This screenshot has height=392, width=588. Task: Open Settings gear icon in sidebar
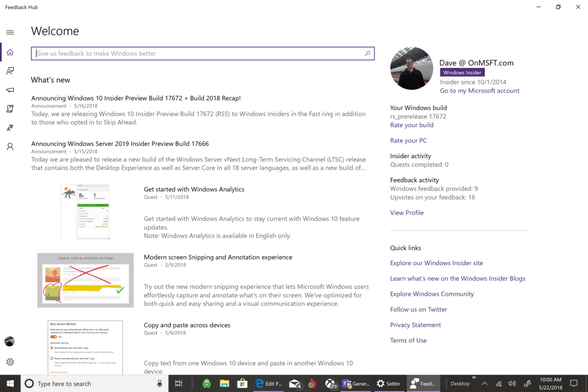tap(10, 362)
